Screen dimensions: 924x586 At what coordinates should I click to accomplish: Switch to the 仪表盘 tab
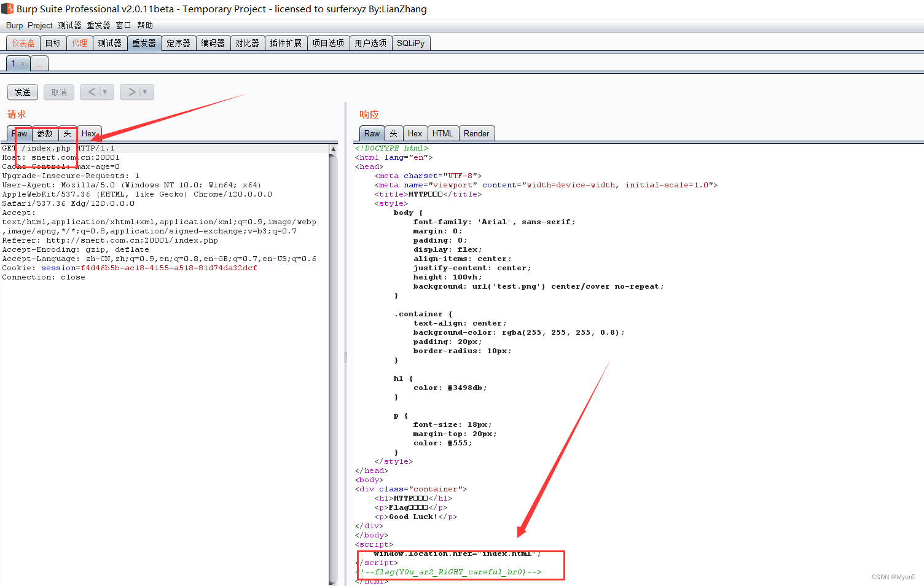click(x=23, y=43)
